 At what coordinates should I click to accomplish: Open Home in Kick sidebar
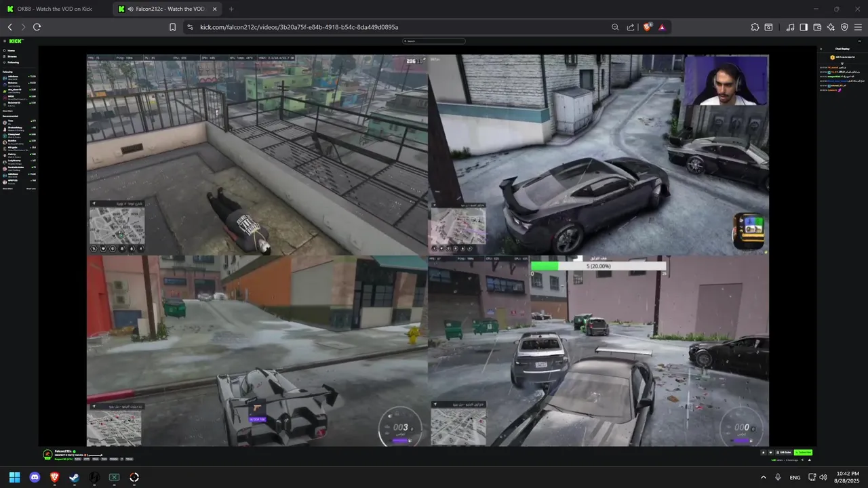11,51
